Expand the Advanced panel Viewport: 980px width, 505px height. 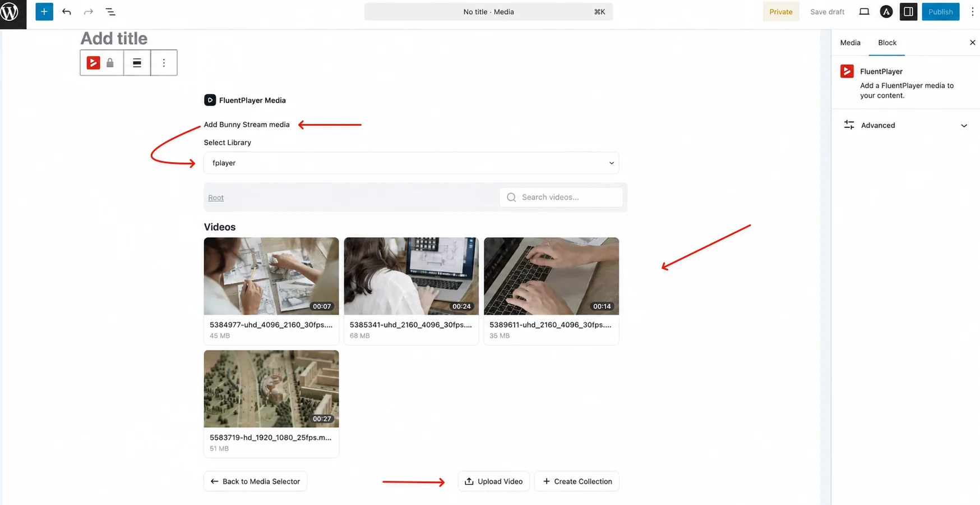click(905, 125)
